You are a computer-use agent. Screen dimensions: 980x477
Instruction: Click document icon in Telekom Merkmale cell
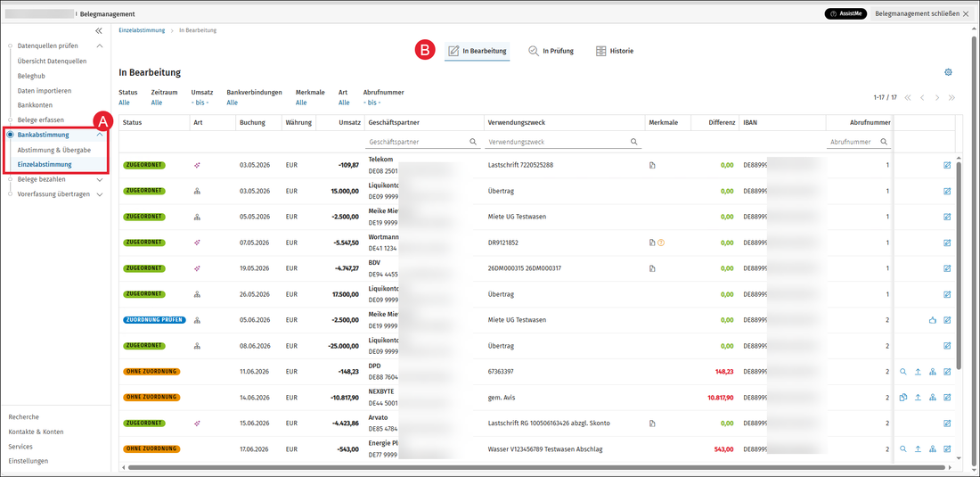[x=652, y=165]
